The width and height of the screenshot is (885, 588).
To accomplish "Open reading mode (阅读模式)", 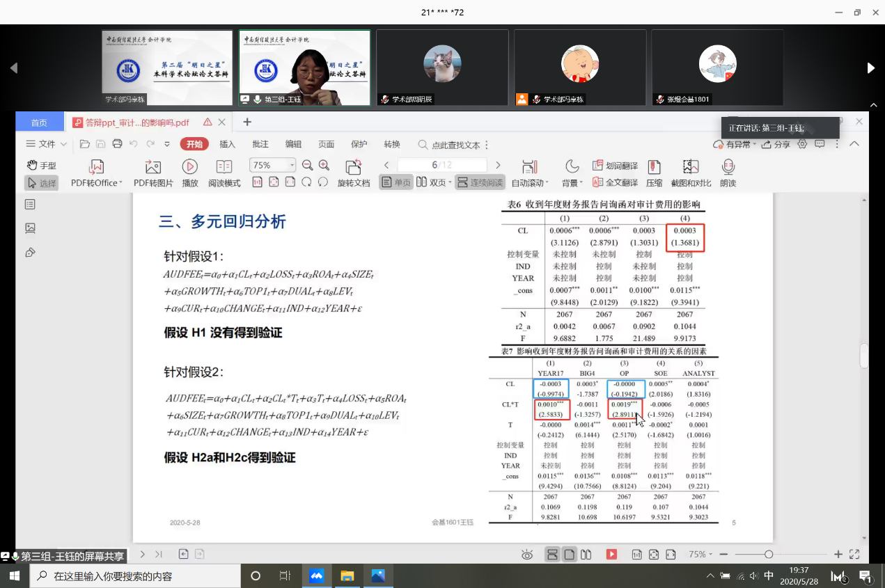I will 224,167.
